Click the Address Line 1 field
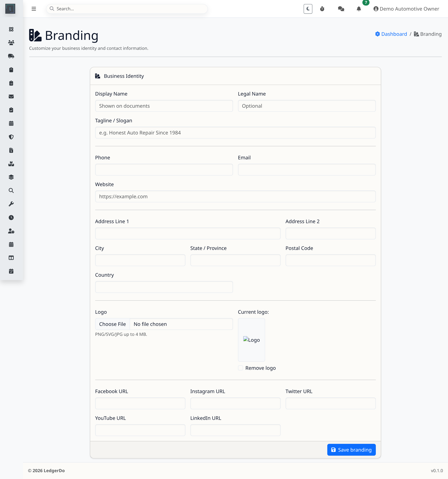 coord(188,234)
